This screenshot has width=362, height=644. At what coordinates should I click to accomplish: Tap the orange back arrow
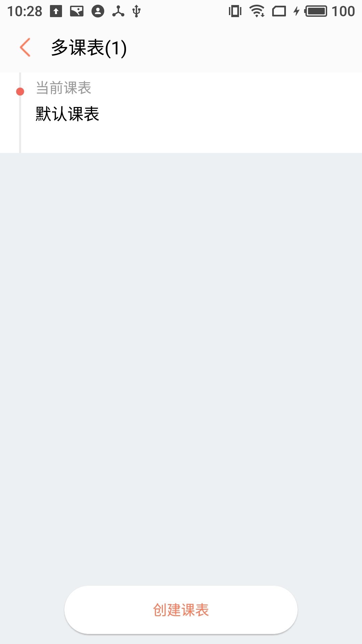pos(25,47)
